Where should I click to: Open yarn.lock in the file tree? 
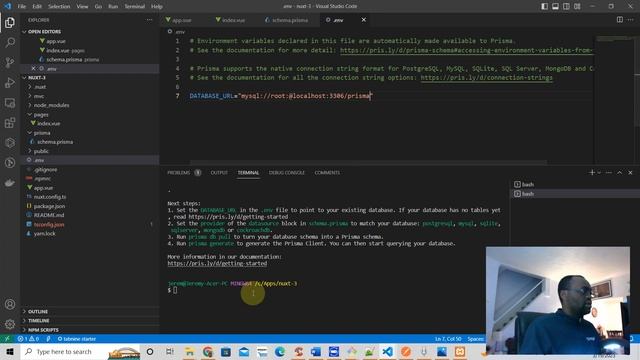pos(44,233)
